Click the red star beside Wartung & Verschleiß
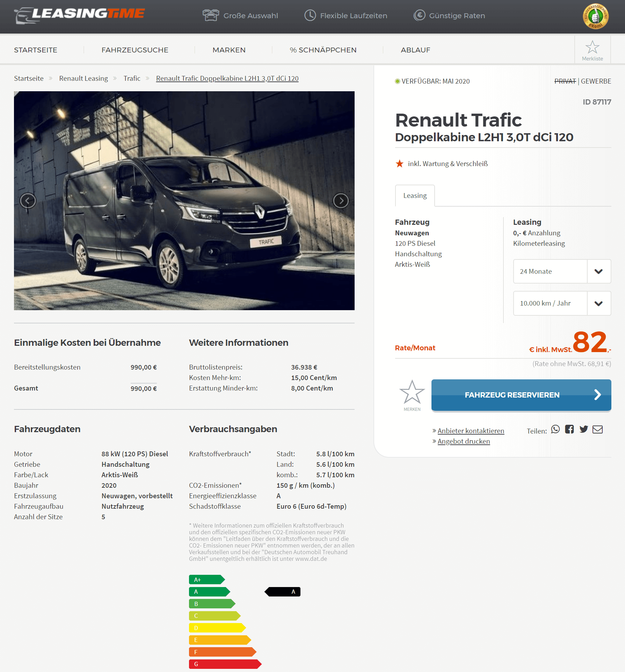Screen dimensions: 625x672 coord(400,164)
